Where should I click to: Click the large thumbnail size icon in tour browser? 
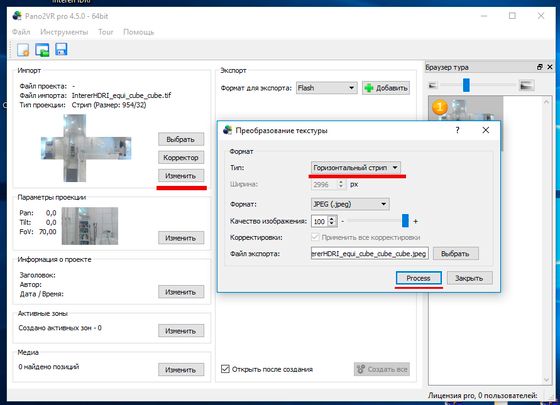coord(526,85)
